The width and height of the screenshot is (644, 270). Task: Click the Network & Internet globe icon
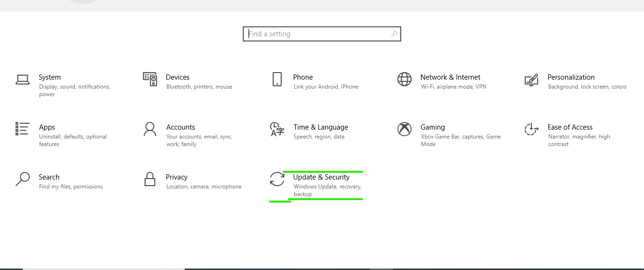pyautogui.click(x=405, y=79)
